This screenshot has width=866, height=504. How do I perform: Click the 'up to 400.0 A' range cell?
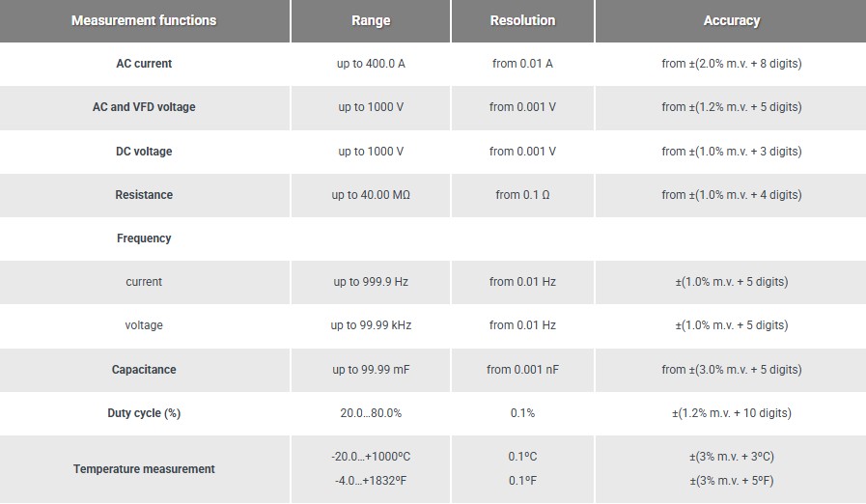(371, 64)
